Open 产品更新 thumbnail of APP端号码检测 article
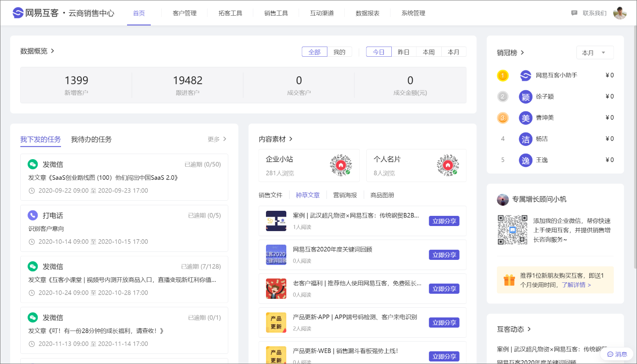This screenshot has width=637, height=364. coord(276,323)
